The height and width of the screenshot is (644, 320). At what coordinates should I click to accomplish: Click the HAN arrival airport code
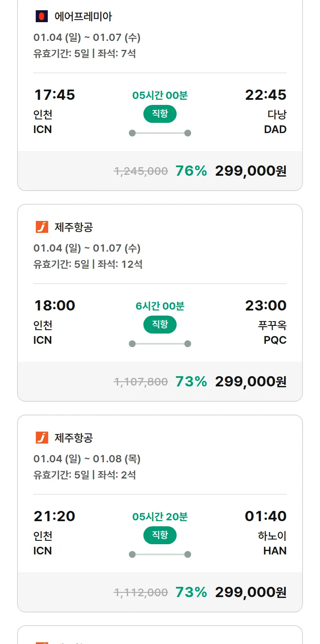[275, 551]
